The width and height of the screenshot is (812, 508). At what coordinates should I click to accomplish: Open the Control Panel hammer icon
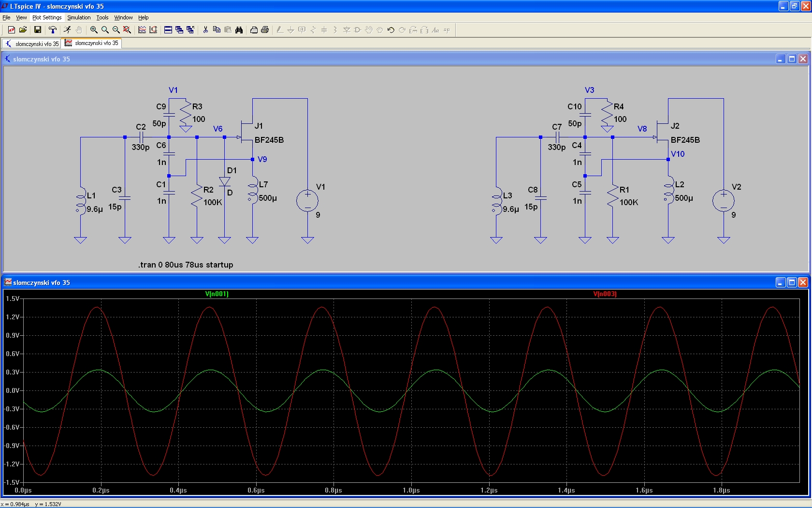[x=53, y=30]
